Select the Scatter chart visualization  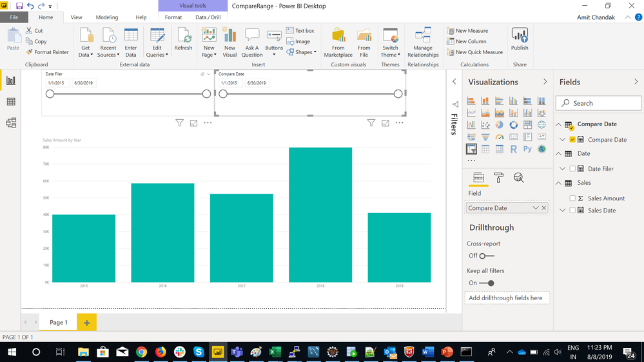485,125
